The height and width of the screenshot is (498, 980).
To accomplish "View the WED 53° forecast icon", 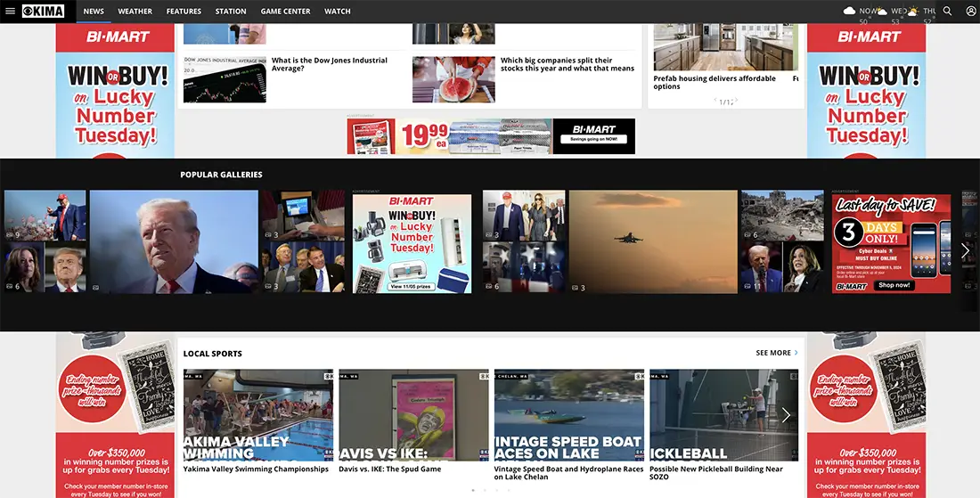I will click(880, 11).
